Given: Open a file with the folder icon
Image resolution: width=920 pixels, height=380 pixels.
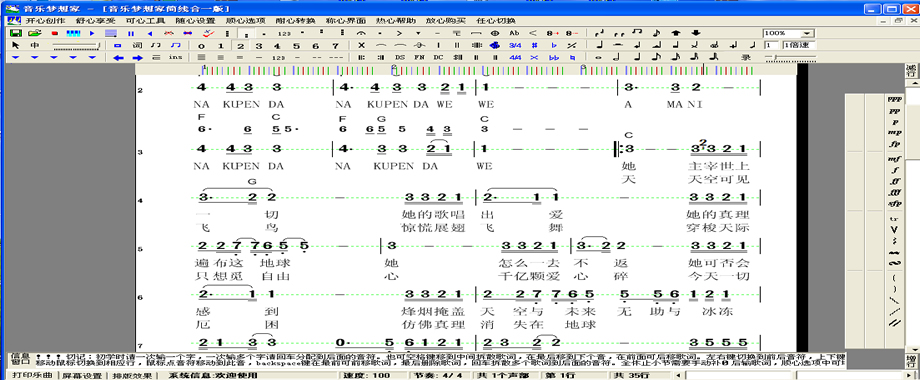Looking at the screenshot, I should (x=35, y=33).
